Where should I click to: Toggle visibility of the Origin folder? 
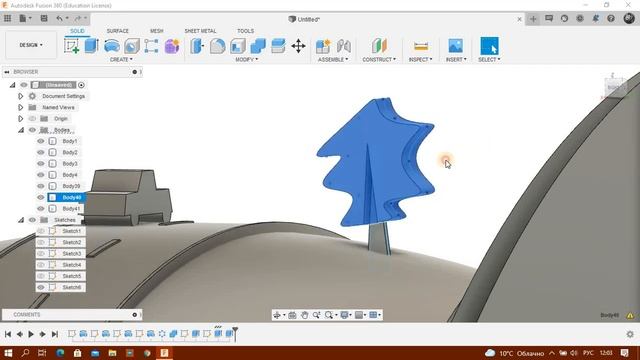32,119
